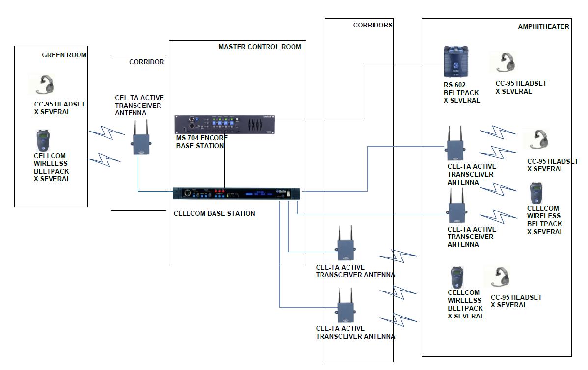Click the CEL-TA antenna in the left Corridor

pos(141,137)
